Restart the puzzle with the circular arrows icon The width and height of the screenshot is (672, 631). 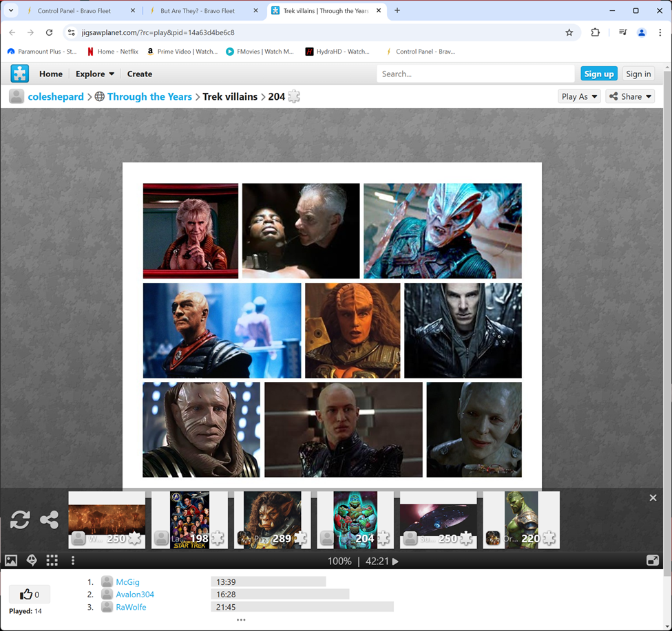[20, 520]
